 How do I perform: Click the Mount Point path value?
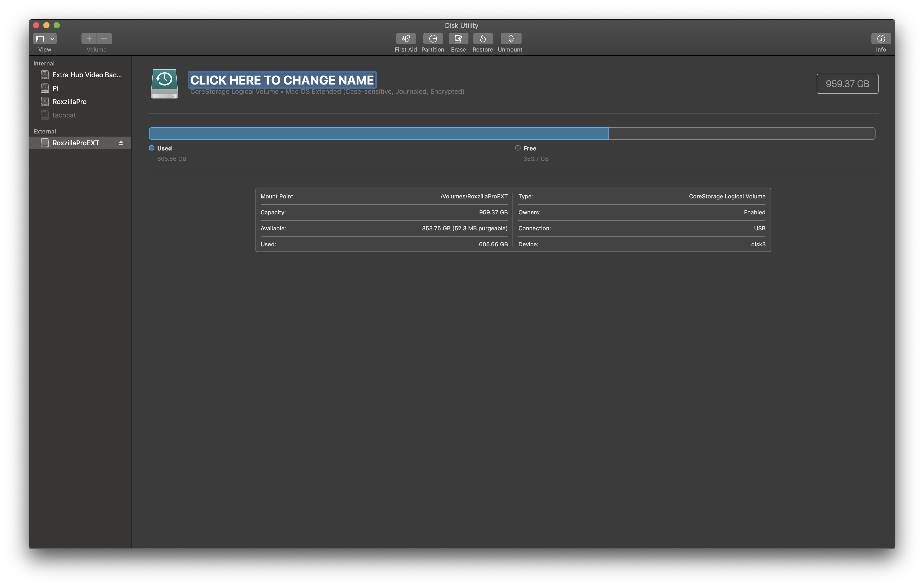474,196
